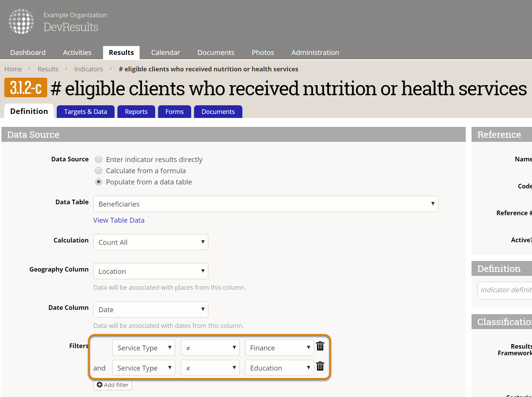Click the orange 3.1.2-c code badge

coord(26,87)
